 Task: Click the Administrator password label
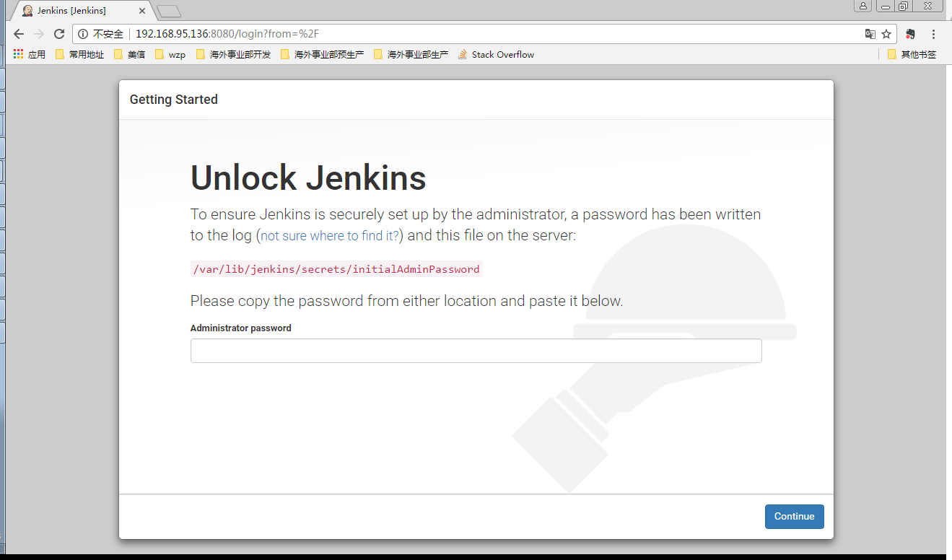(x=240, y=328)
